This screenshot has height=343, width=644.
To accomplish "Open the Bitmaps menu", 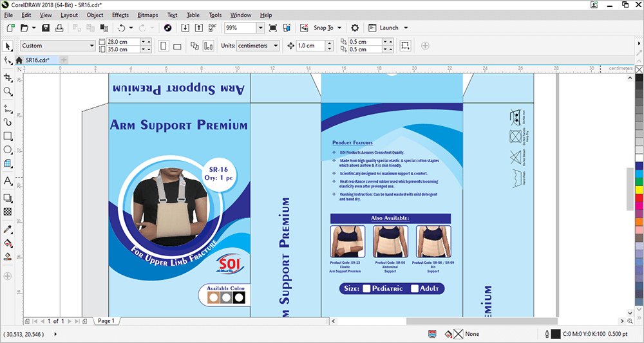I will point(148,15).
